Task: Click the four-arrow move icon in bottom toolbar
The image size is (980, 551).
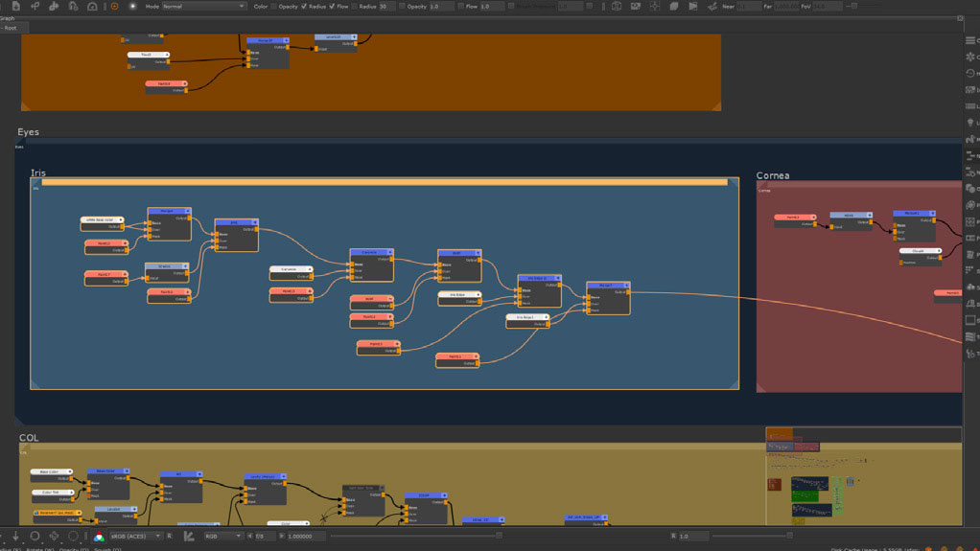Action: (x=54, y=536)
